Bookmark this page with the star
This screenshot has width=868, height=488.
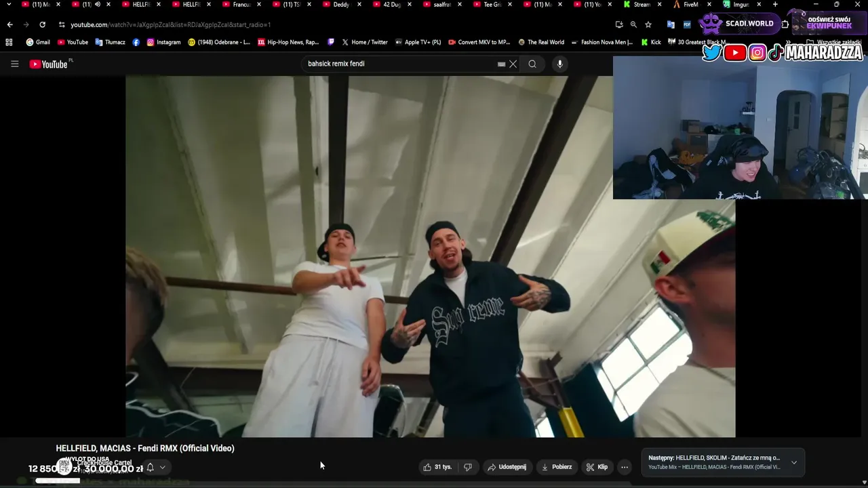point(648,24)
